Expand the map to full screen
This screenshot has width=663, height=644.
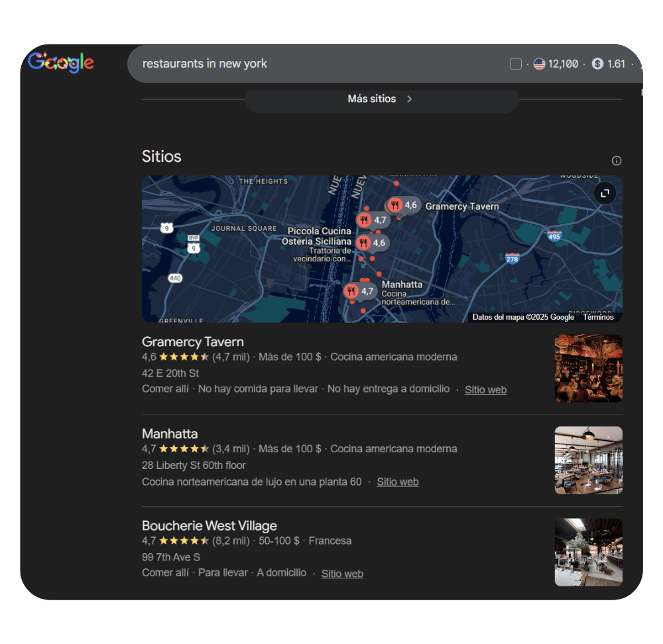click(604, 194)
